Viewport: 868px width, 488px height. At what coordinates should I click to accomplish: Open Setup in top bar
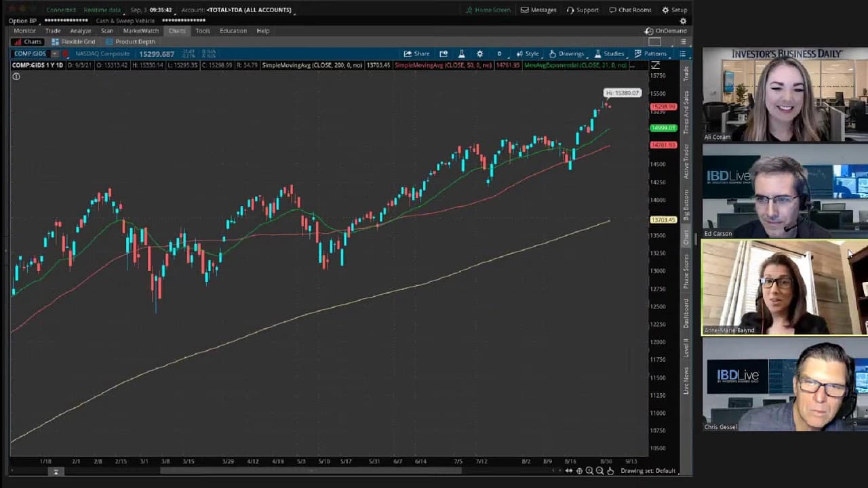click(675, 10)
